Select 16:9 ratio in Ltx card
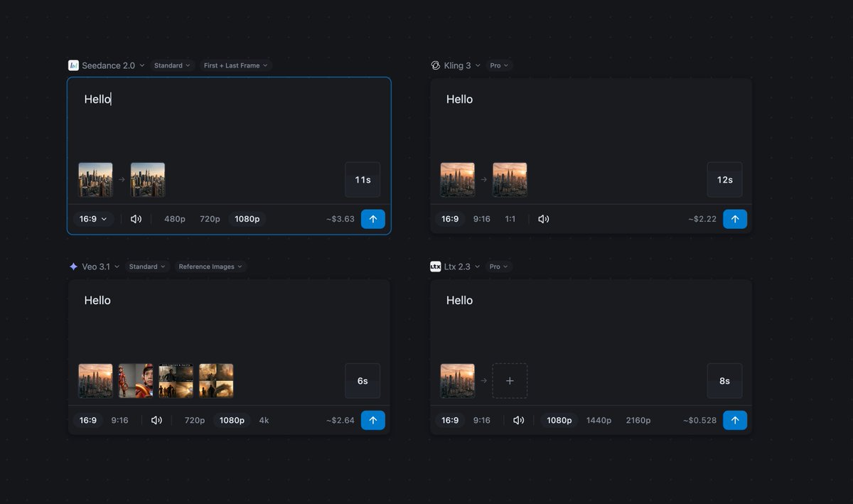Image resolution: width=853 pixels, height=504 pixels. click(x=450, y=420)
